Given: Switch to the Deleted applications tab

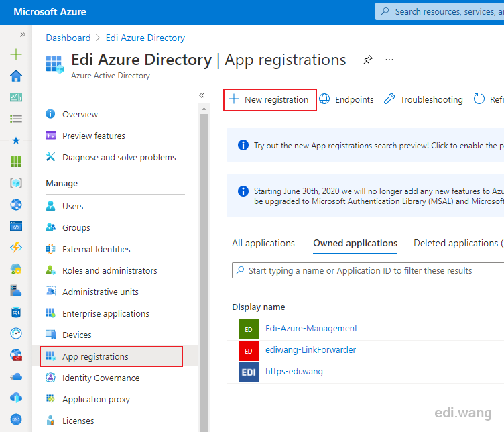Looking at the screenshot, I should pos(458,244).
